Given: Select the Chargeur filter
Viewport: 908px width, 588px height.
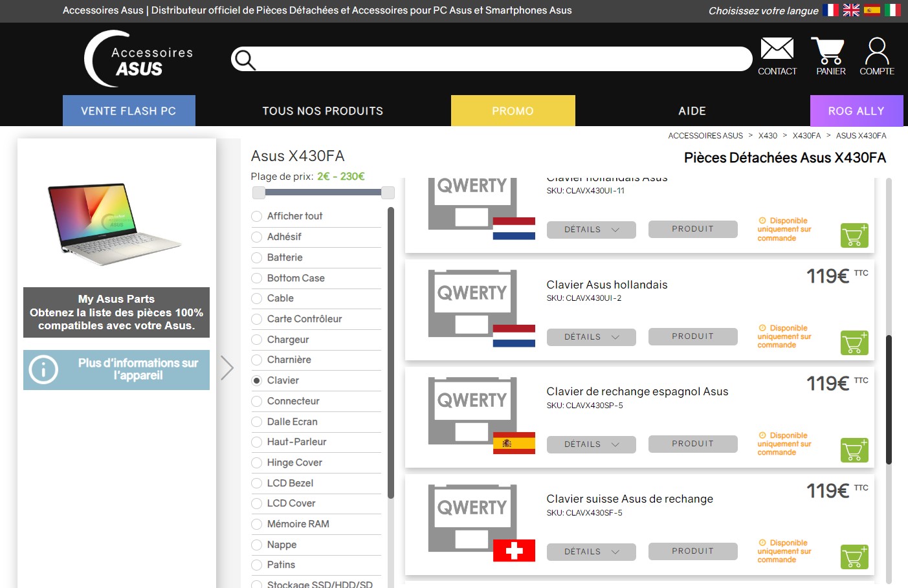Looking at the screenshot, I should pyautogui.click(x=257, y=340).
